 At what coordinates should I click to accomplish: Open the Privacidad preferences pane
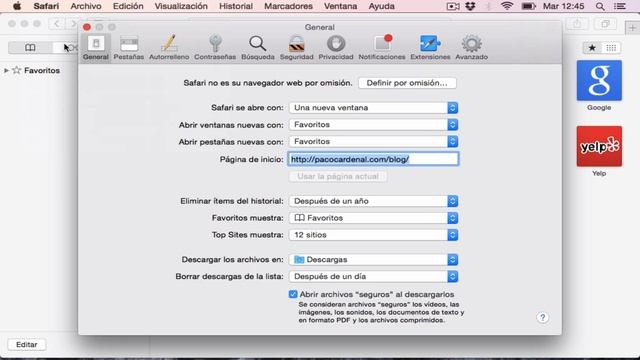click(x=336, y=48)
